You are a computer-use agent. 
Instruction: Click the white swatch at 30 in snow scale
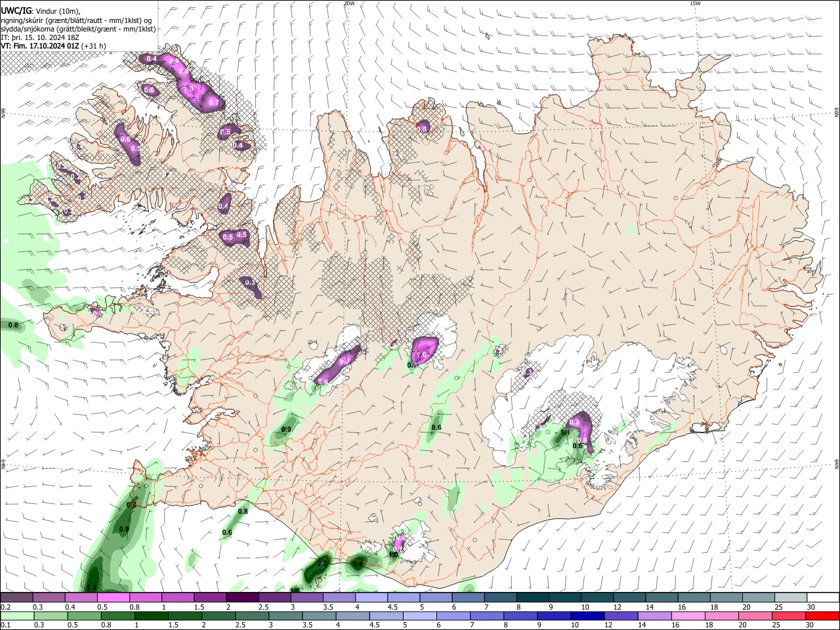tap(823, 598)
